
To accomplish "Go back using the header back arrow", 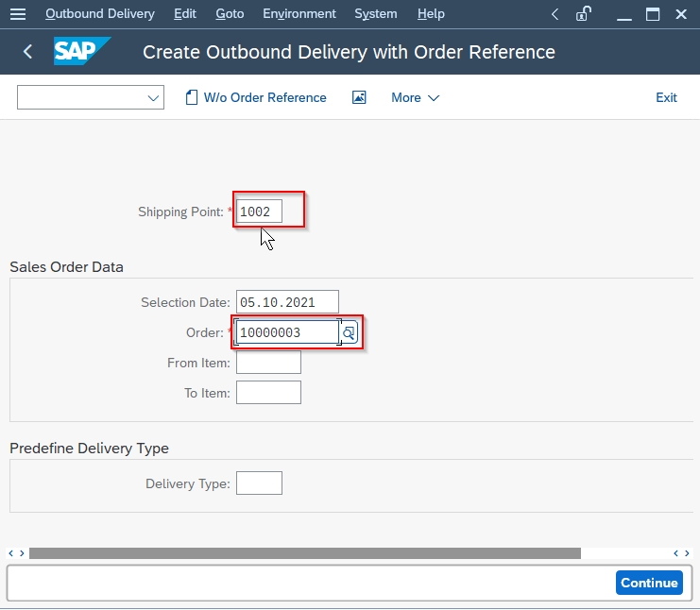I will point(27,52).
